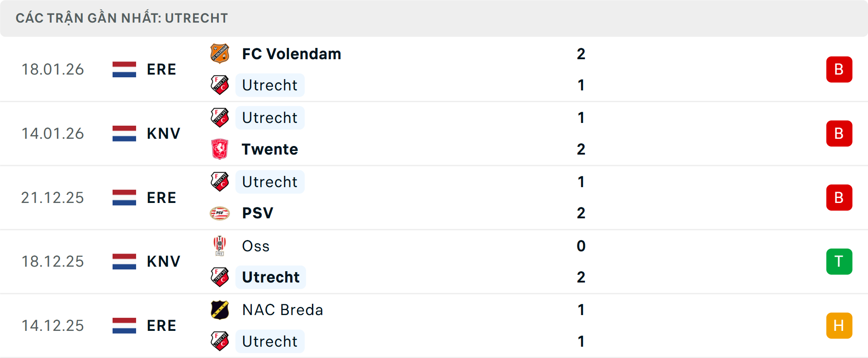This screenshot has height=358, width=868.
Task: Click the Dutch flag next to the 18.01.26 match
Action: (124, 69)
